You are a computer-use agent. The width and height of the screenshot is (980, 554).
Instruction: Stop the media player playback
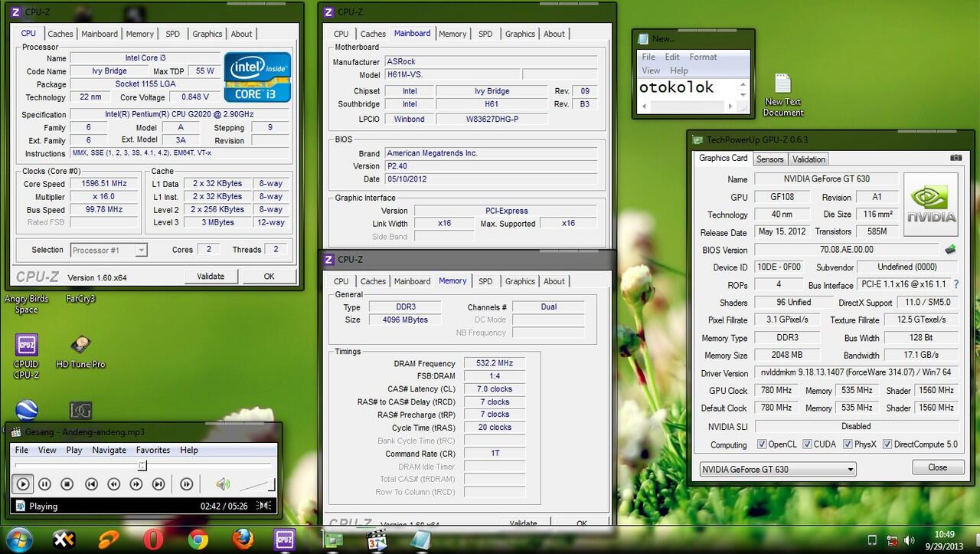click(67, 484)
